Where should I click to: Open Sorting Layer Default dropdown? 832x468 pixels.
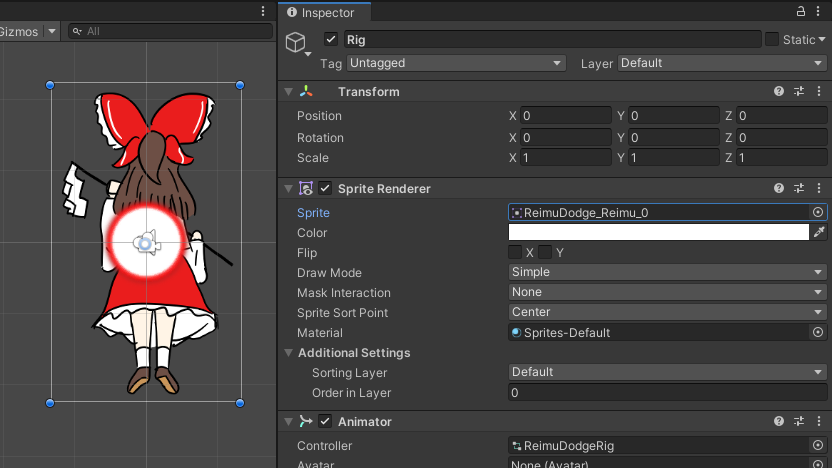click(x=668, y=372)
